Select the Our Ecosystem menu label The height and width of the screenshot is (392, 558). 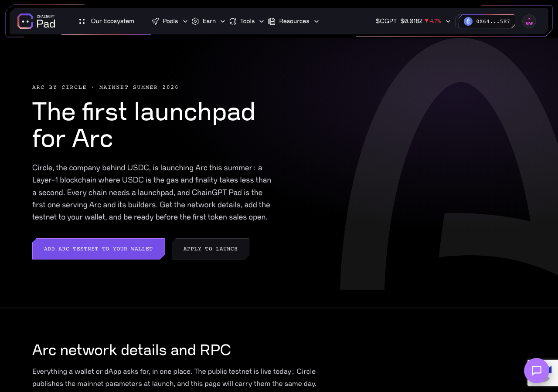112,21
